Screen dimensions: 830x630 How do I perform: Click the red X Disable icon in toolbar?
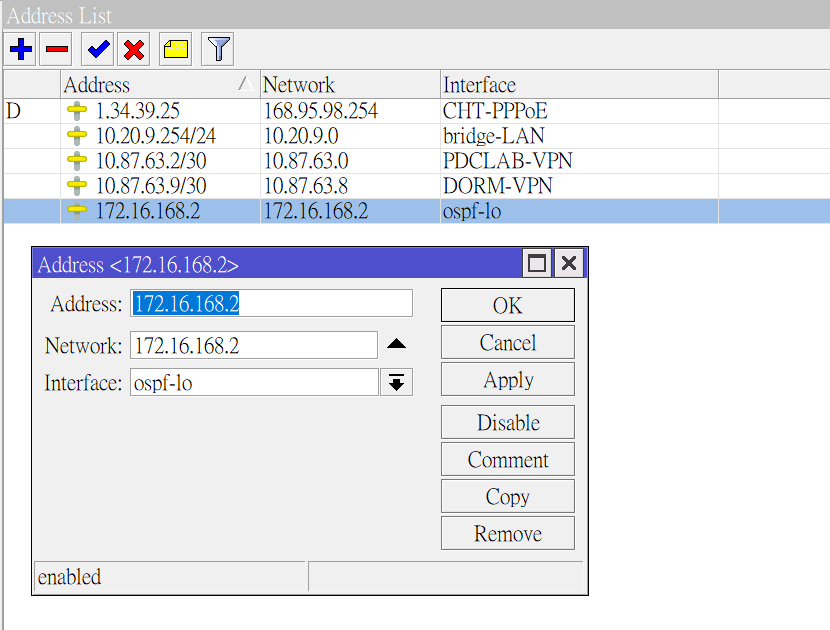click(x=133, y=48)
